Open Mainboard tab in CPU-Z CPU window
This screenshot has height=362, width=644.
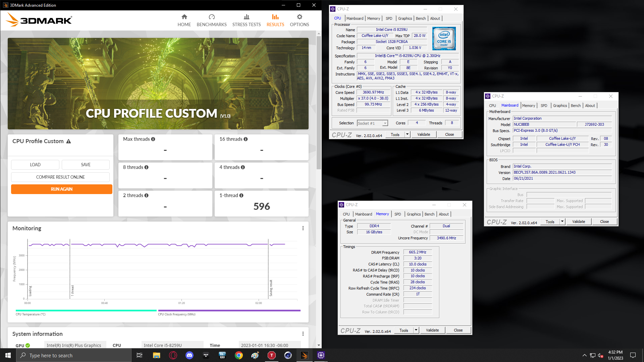point(355,18)
